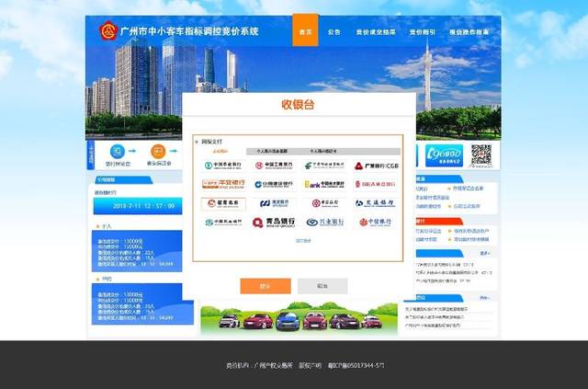
Task: Choose the 中国邮政储蓄银行 logo
Action: pyautogui.click(x=324, y=166)
